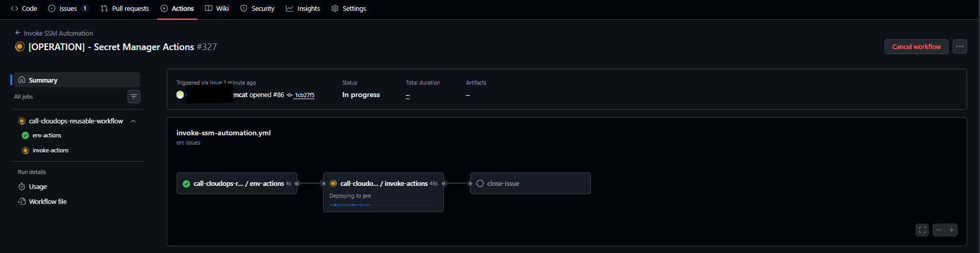
Task: Zoom out the workflow graph
Action: coord(939,230)
